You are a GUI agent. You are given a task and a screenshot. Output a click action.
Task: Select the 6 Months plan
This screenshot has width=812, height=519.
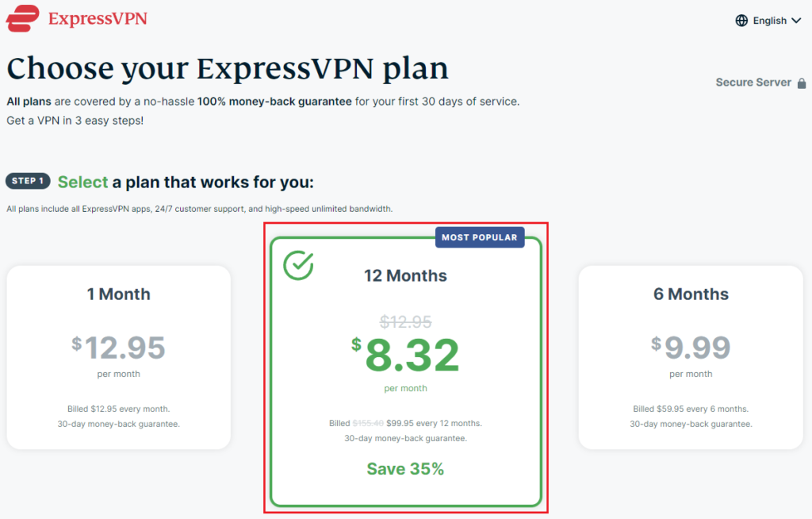pyautogui.click(x=691, y=357)
